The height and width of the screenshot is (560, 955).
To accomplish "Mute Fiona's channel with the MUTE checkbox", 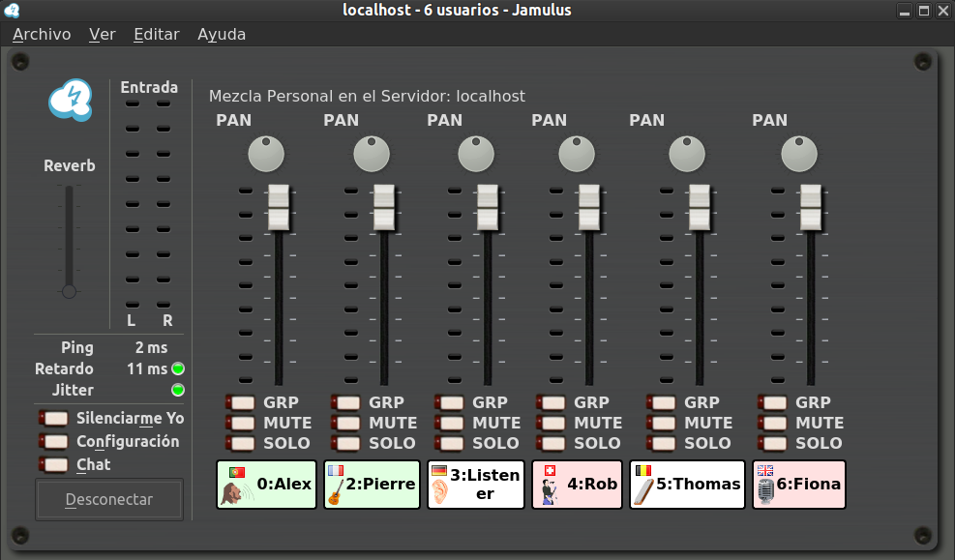I will pos(773,423).
